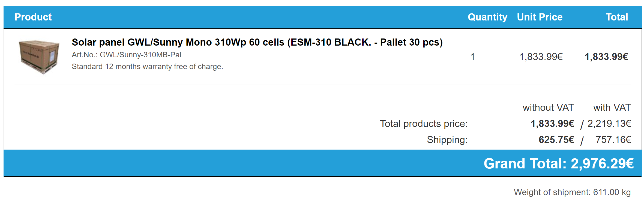Screen dimensions: 644x202
Task: Click the pallet product thumbnail image
Action: tap(39, 57)
